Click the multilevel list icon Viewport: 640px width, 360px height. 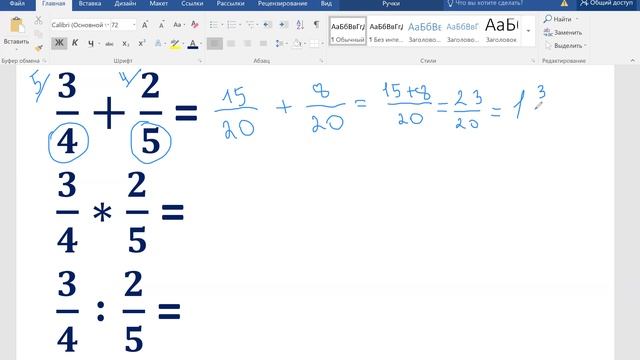(x=249, y=25)
